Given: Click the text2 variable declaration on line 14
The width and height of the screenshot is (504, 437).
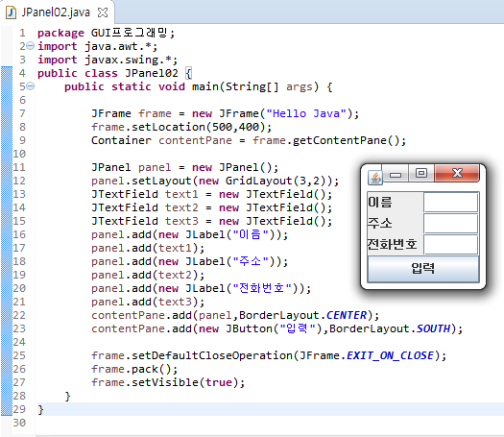Looking at the screenshot, I should coord(181,207).
